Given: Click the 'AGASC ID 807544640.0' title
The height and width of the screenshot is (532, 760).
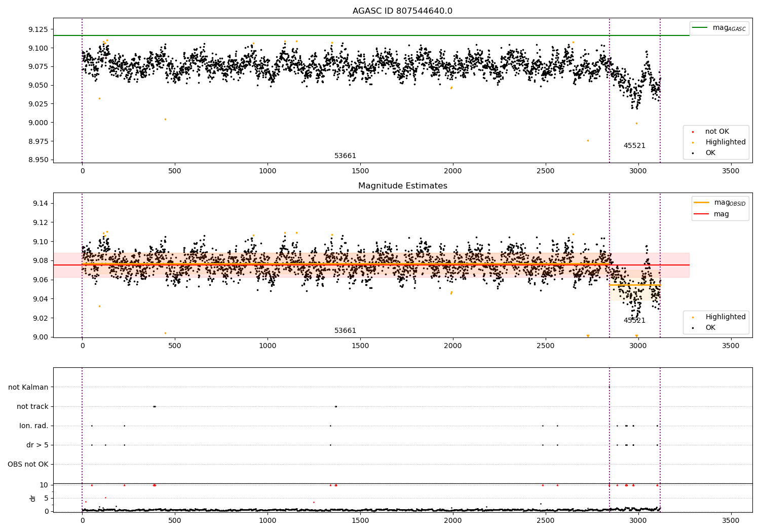Looking at the screenshot, I should point(403,11).
